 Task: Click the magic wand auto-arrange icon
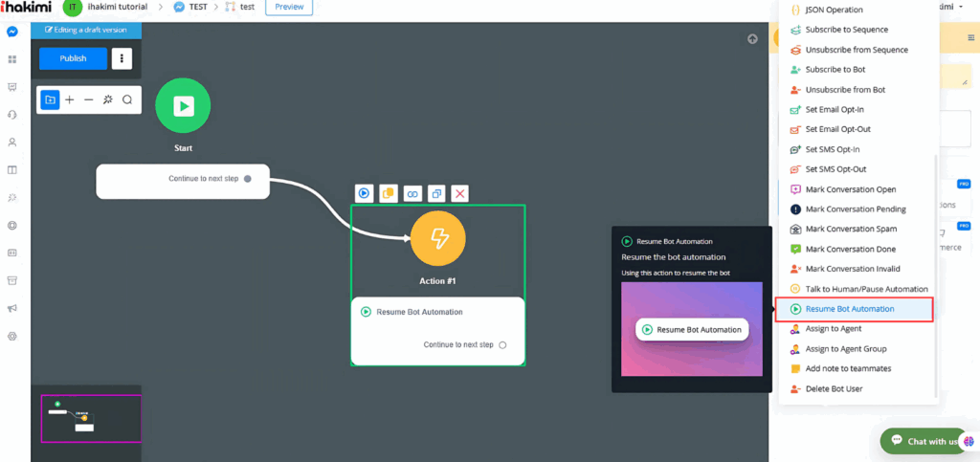pos(108,99)
